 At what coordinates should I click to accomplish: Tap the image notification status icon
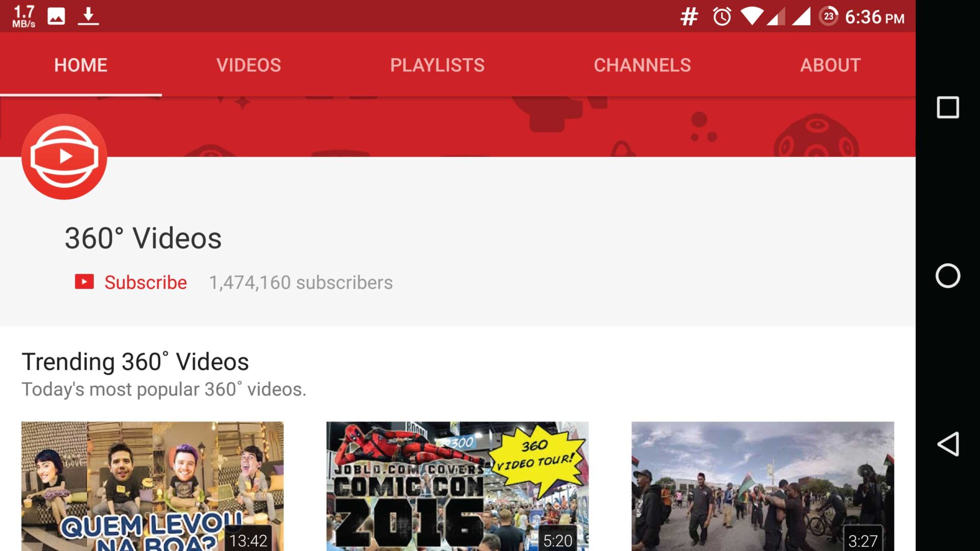56,16
